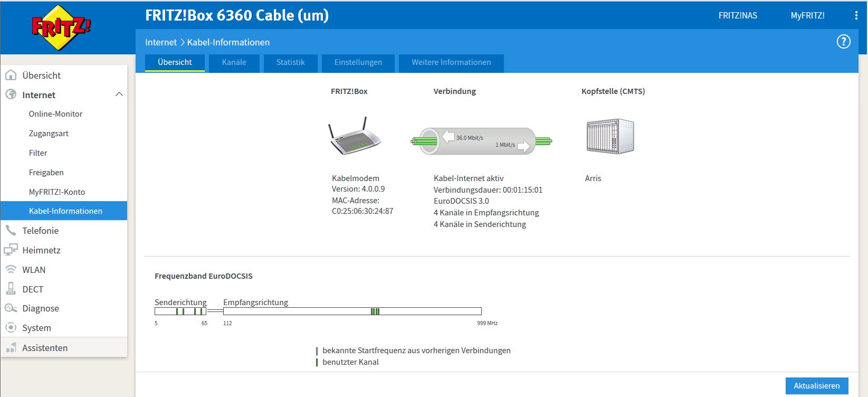Open the Einstellungen tab
The image size is (868, 397).
(358, 62)
